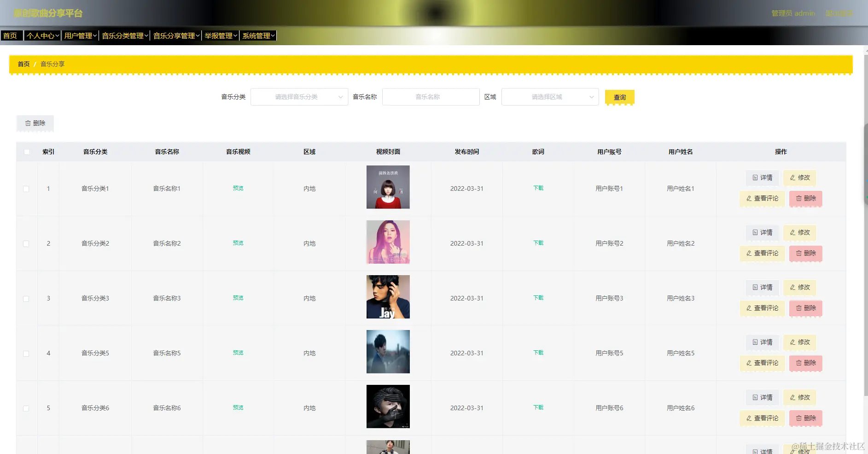Image resolution: width=868 pixels, height=454 pixels.
Task: Click the trash icon in top batch delete button
Action: [x=28, y=124]
